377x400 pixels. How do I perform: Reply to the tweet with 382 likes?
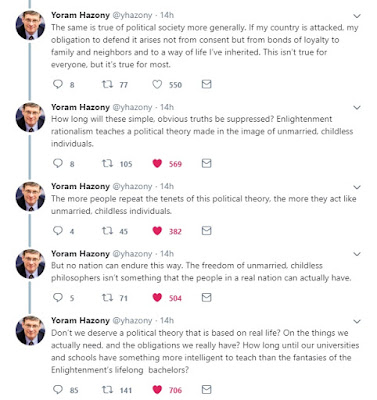pos(58,231)
